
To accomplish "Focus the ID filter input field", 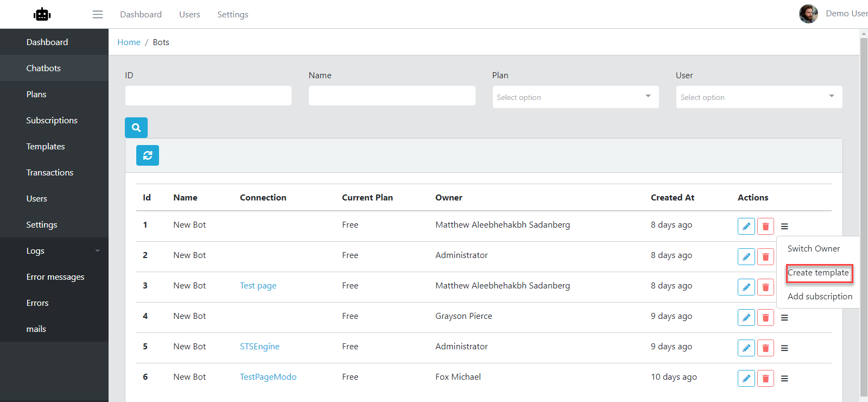I will coord(208,96).
